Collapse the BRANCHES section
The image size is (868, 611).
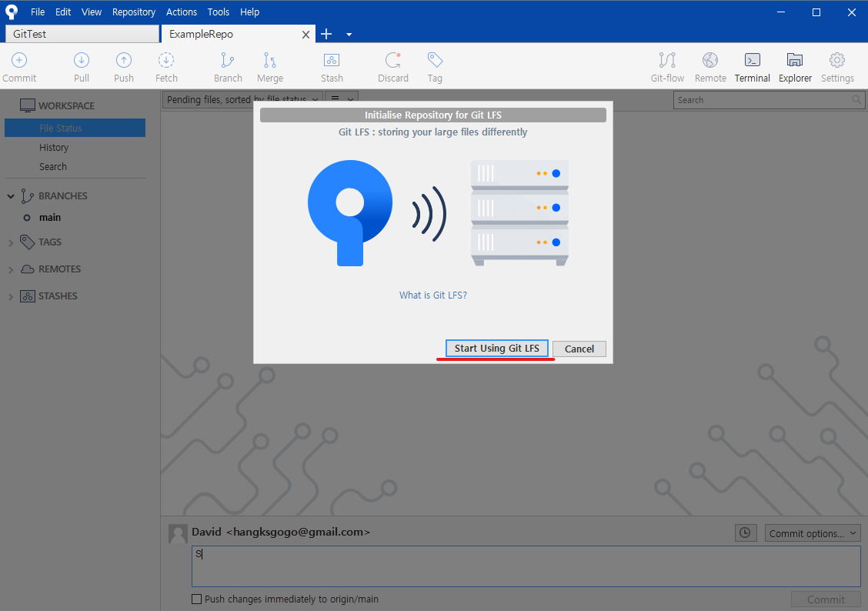pos(11,196)
